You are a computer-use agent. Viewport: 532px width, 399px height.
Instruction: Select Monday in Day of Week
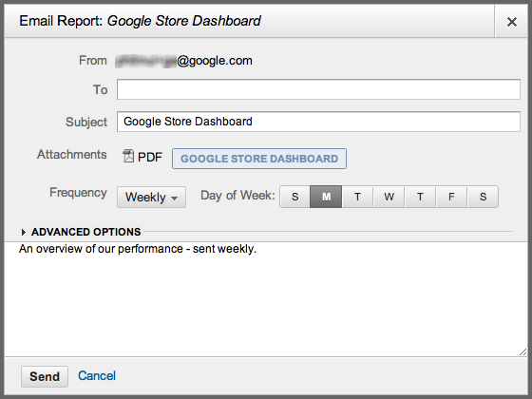pyautogui.click(x=326, y=197)
